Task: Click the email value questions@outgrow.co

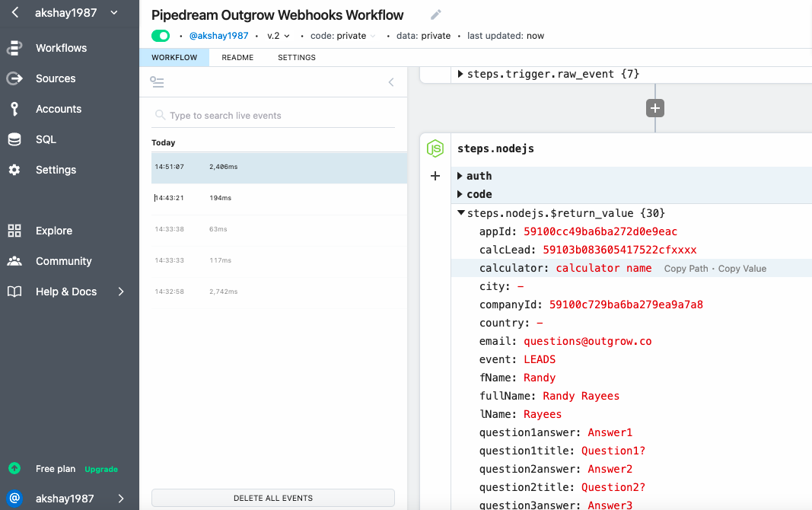Action: tap(588, 341)
